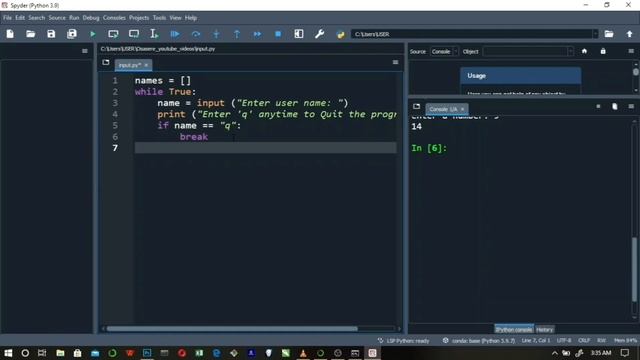Open the notification center on the taskbar

tap(625, 353)
